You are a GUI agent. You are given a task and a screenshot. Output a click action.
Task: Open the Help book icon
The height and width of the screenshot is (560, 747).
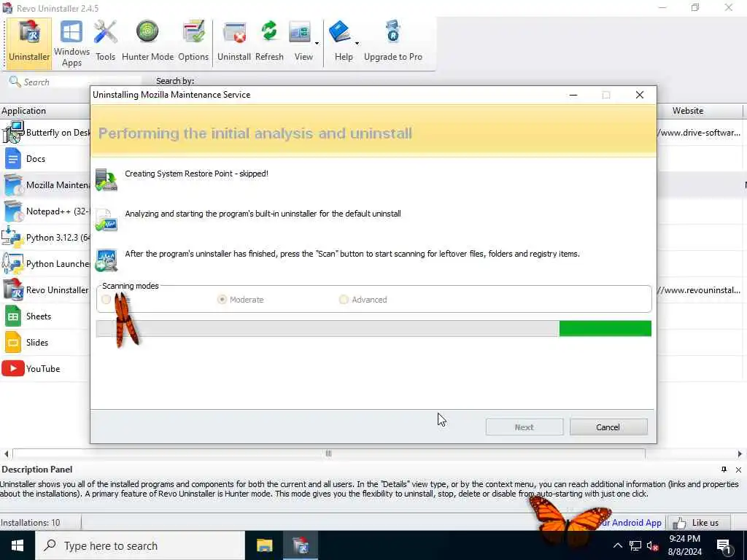point(340,32)
